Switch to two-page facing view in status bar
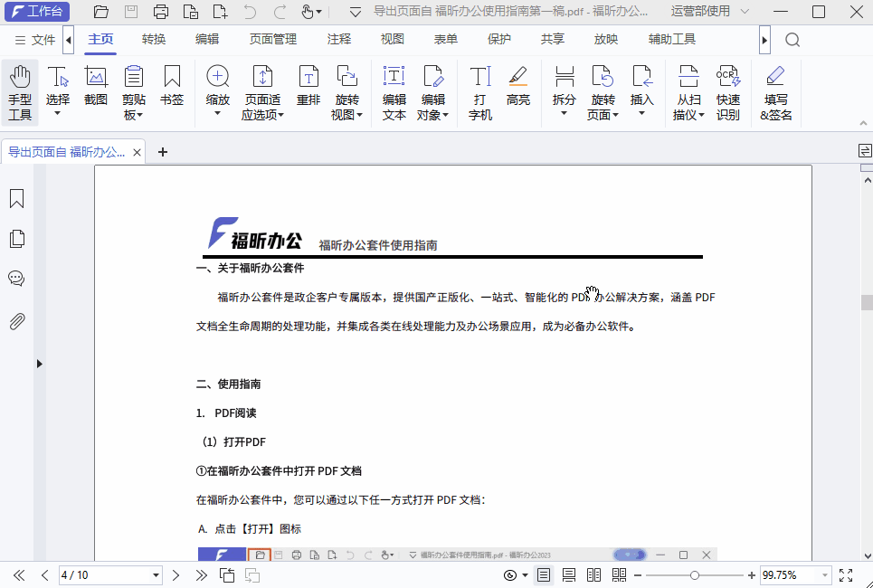Viewport: 873px width, 588px height. tap(594, 575)
